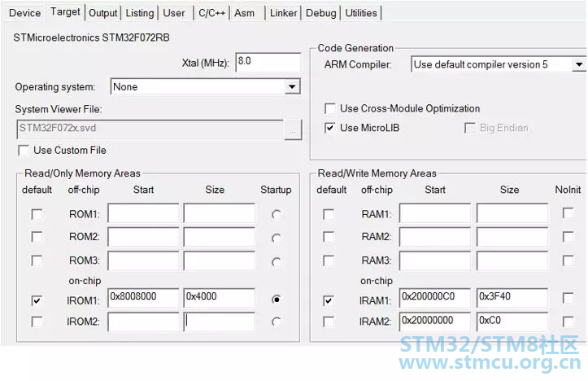Select ROM2 as Startup radio button
Viewport: 588px width, 381px height.
(x=276, y=239)
